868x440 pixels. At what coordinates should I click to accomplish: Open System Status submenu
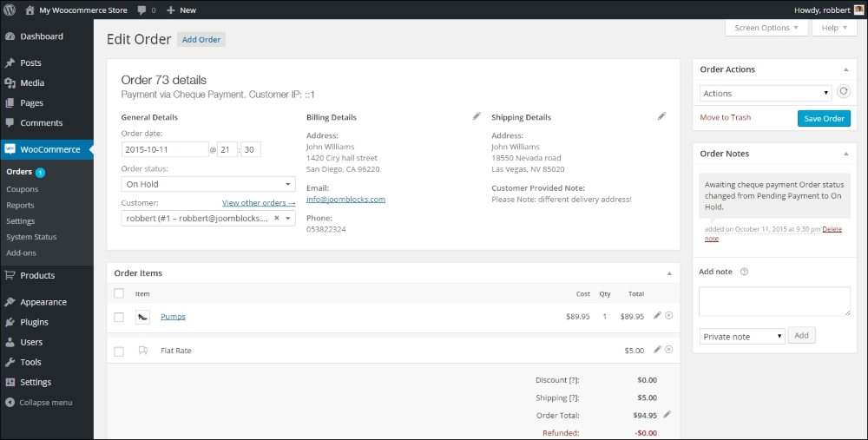(31, 237)
